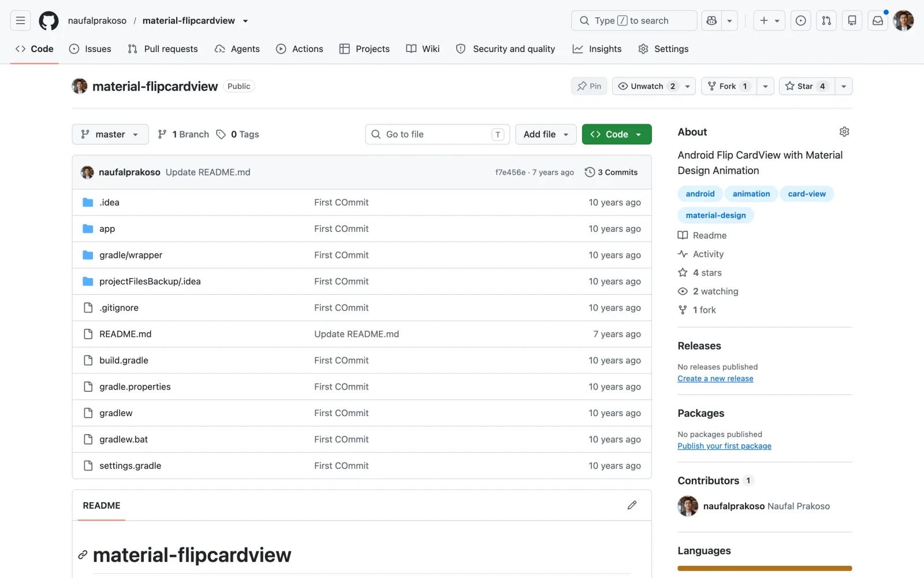Open commit hash f7e456e
Viewport: 924px width, 578px height.
(x=511, y=172)
